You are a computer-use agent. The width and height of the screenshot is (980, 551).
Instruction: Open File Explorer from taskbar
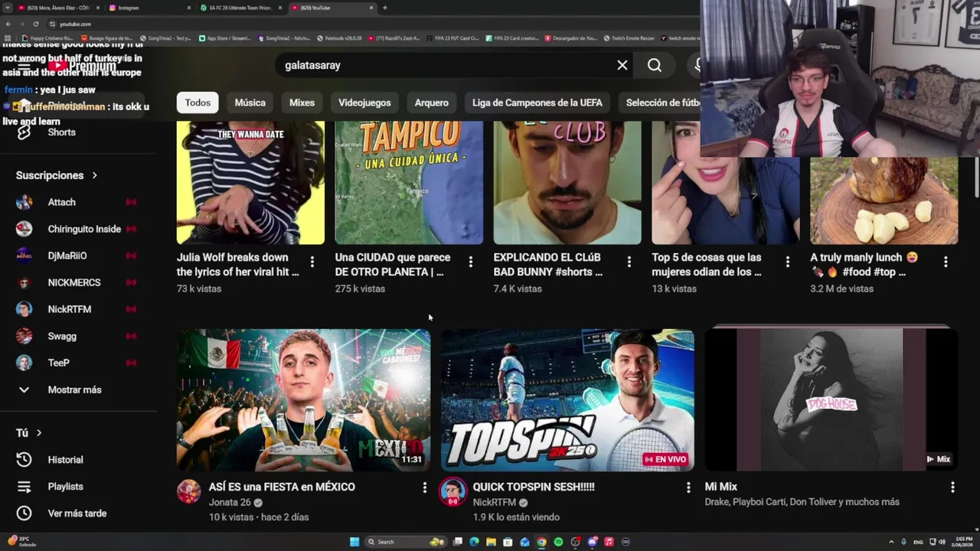491,542
